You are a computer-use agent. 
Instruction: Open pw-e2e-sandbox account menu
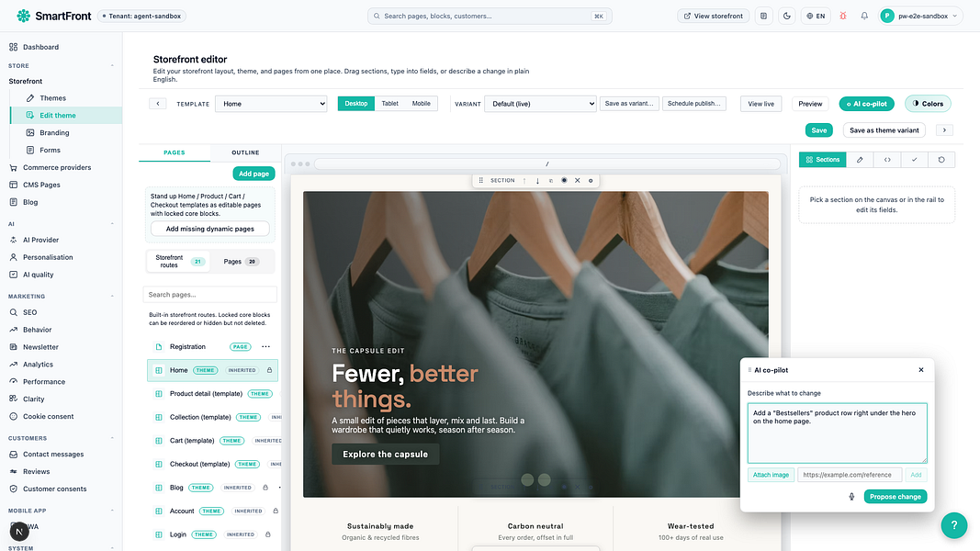click(920, 17)
